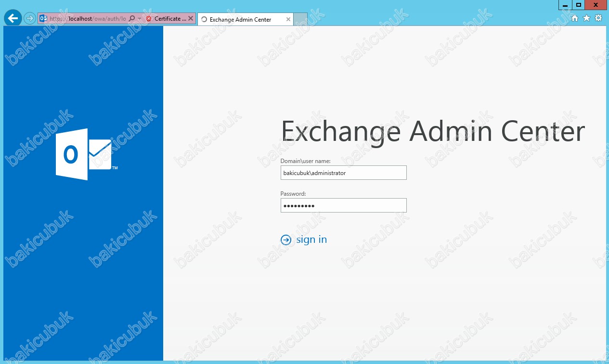Click the "sign in" link text
This screenshot has width=609, height=364.
point(311,239)
